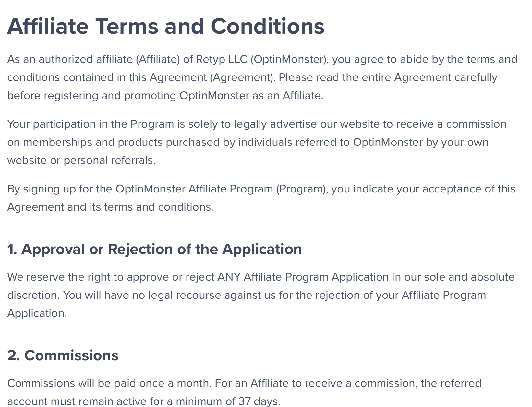Image resolution: width=532 pixels, height=407 pixels.
Task: Click the words Retyp LLC in intro
Action: point(221,59)
